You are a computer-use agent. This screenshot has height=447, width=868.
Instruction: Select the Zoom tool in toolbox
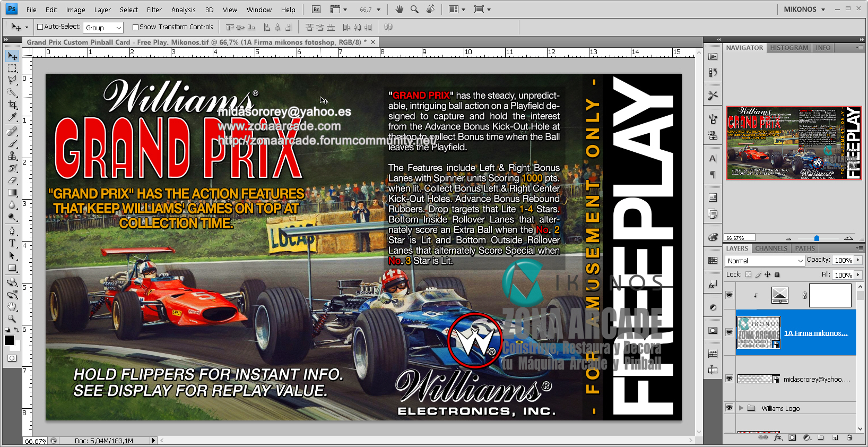click(x=12, y=319)
